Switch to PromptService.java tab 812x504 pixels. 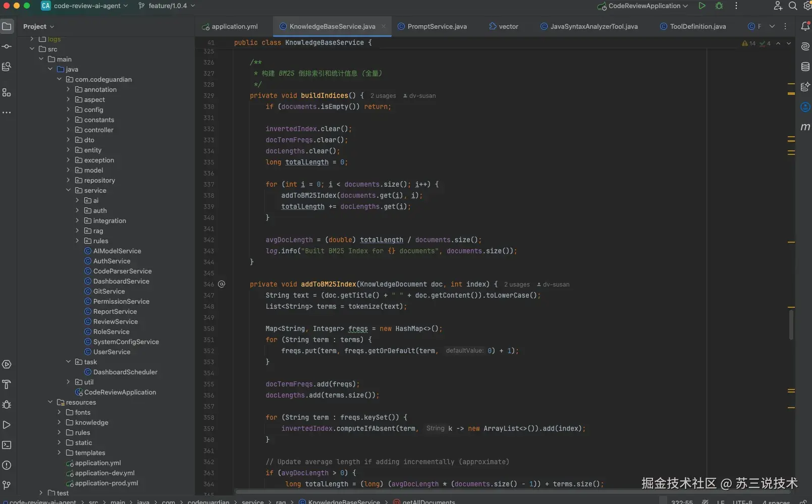coord(432,26)
